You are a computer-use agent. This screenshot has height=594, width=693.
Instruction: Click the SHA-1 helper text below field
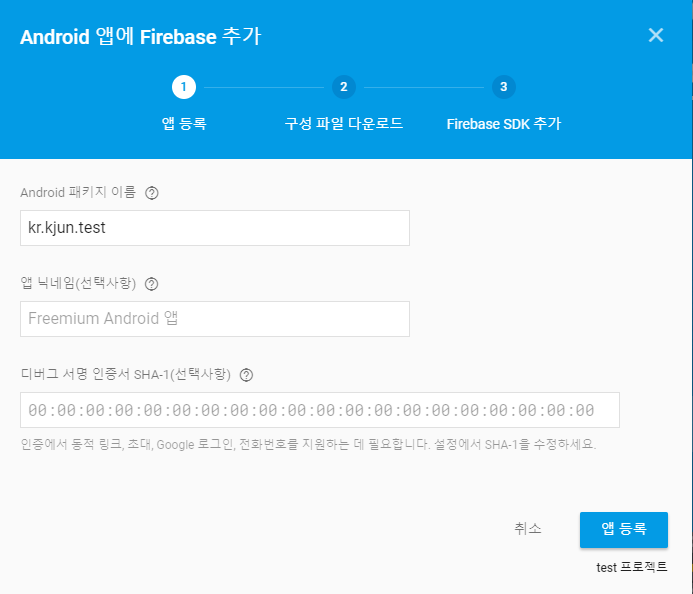pos(308,444)
